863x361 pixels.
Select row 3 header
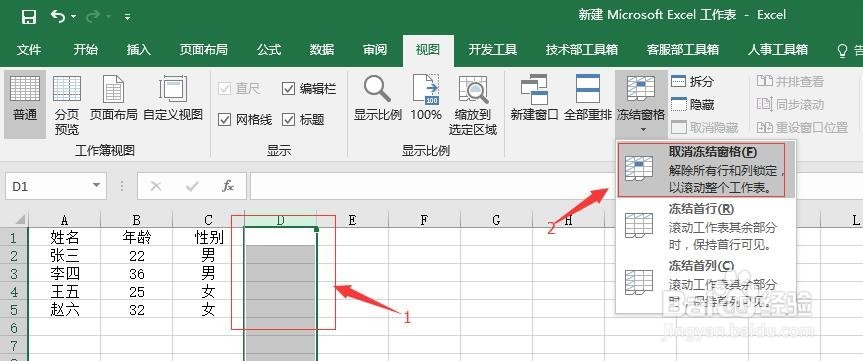click(x=14, y=274)
